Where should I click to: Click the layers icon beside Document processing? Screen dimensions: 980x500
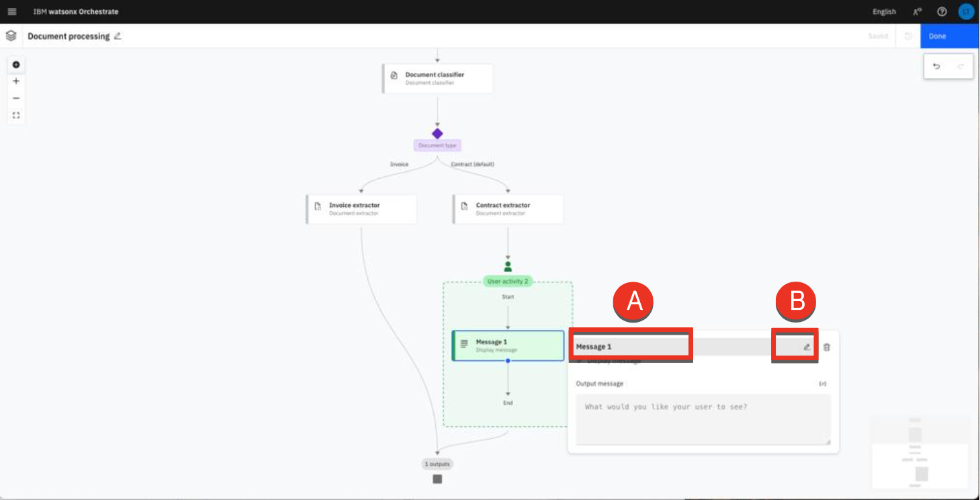[x=11, y=36]
